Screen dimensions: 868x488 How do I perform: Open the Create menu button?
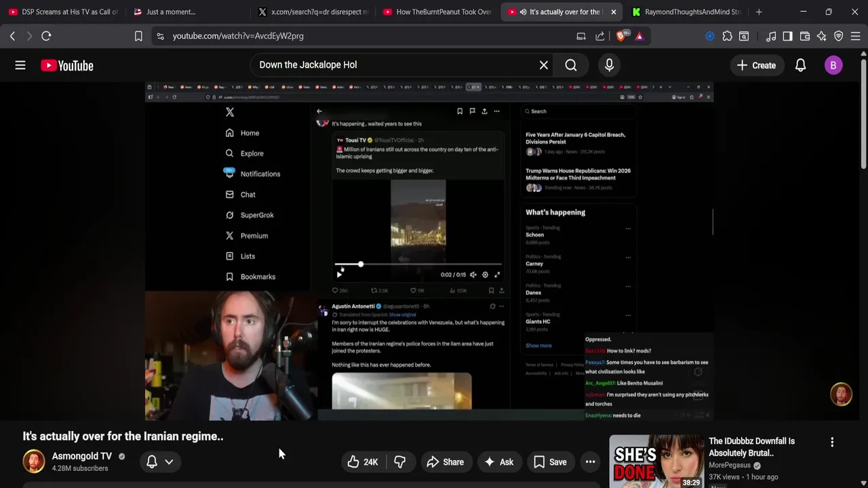(x=756, y=65)
